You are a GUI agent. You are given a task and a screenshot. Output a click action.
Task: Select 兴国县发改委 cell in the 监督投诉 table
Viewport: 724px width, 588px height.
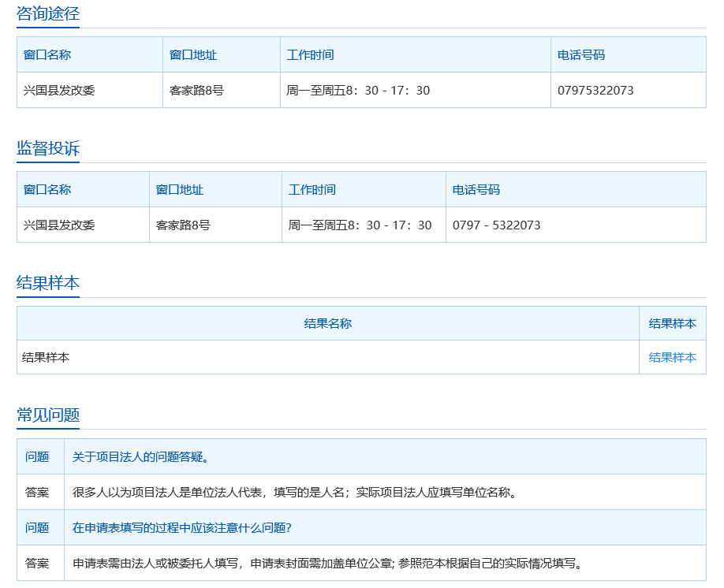click(x=59, y=225)
